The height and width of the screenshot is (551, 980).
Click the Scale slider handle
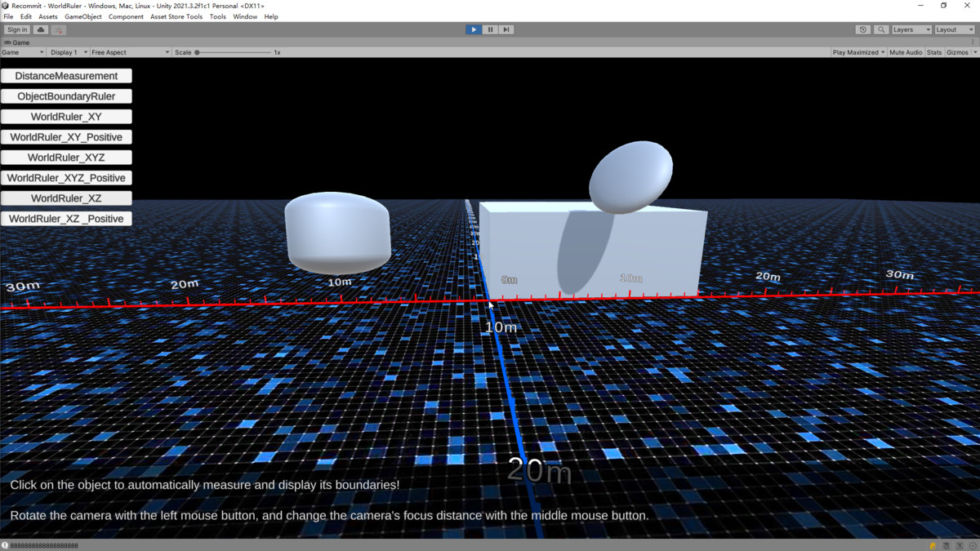click(x=197, y=52)
